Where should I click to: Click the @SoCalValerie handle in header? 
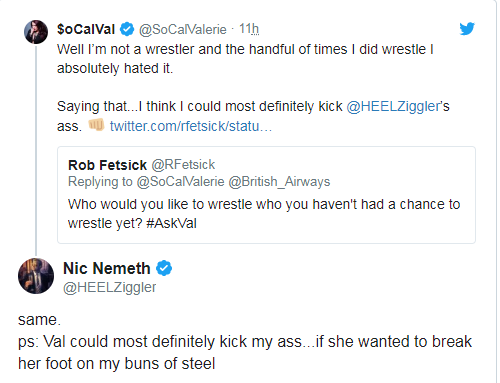click(x=183, y=30)
